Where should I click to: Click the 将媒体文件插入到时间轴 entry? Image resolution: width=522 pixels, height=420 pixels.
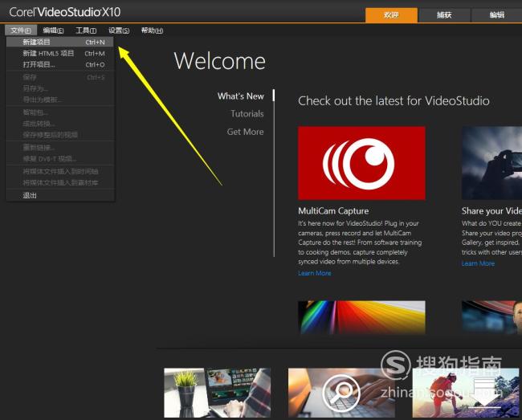click(x=60, y=171)
